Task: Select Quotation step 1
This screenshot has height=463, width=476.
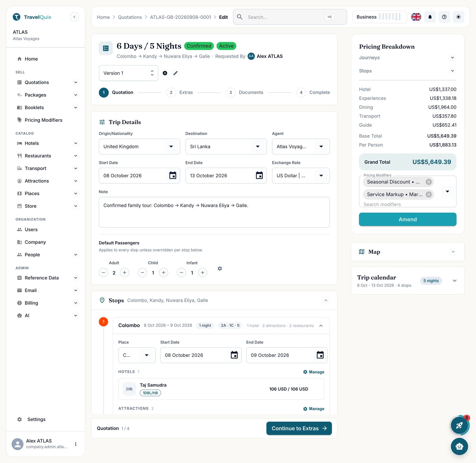Action: tap(116, 92)
